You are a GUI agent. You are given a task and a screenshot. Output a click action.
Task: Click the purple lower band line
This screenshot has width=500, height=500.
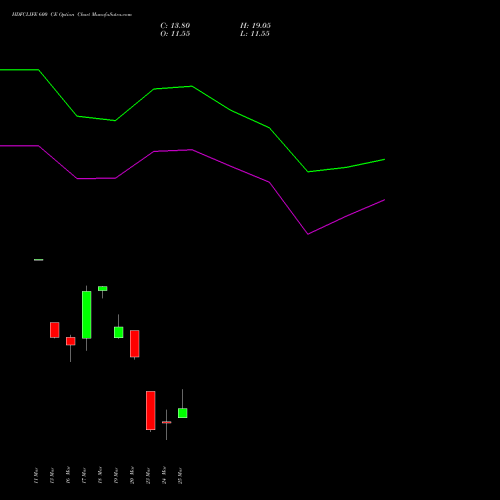point(192,150)
